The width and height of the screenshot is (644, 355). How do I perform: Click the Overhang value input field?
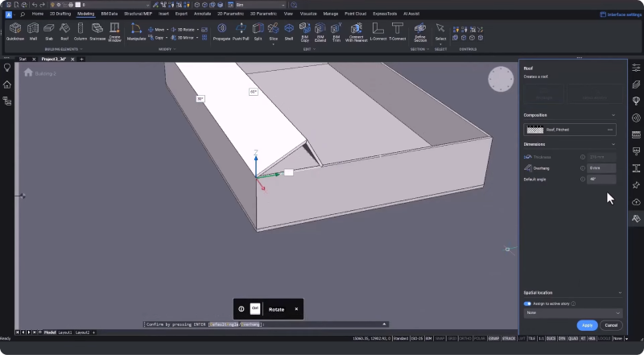tap(601, 168)
